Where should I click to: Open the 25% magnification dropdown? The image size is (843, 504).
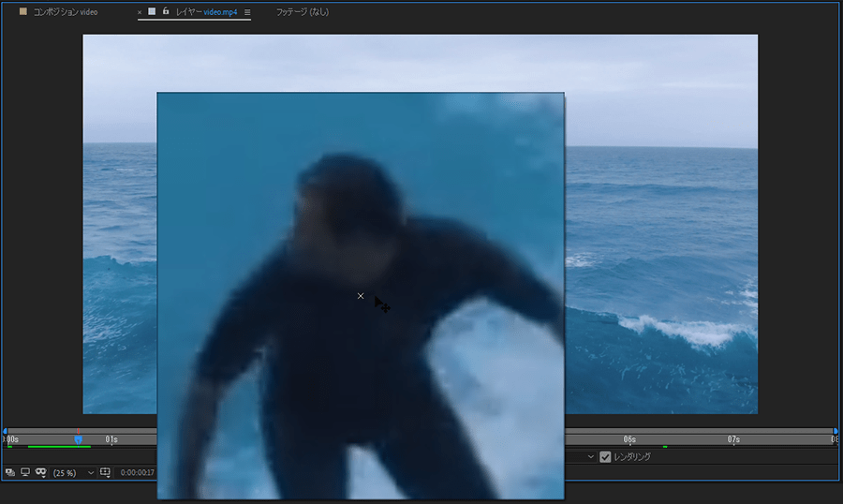click(73, 473)
